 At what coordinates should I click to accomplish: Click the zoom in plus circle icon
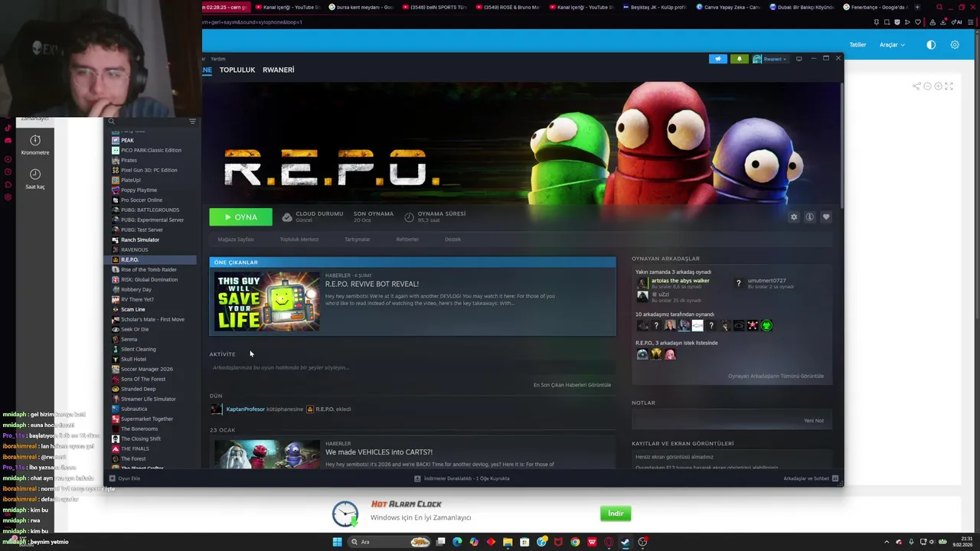938,86
